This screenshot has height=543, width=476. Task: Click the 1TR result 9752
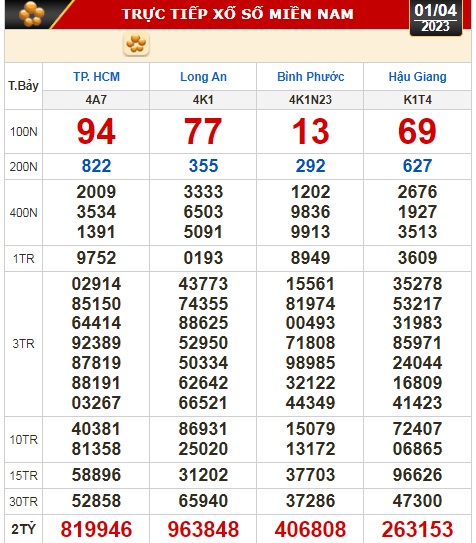[96, 258]
